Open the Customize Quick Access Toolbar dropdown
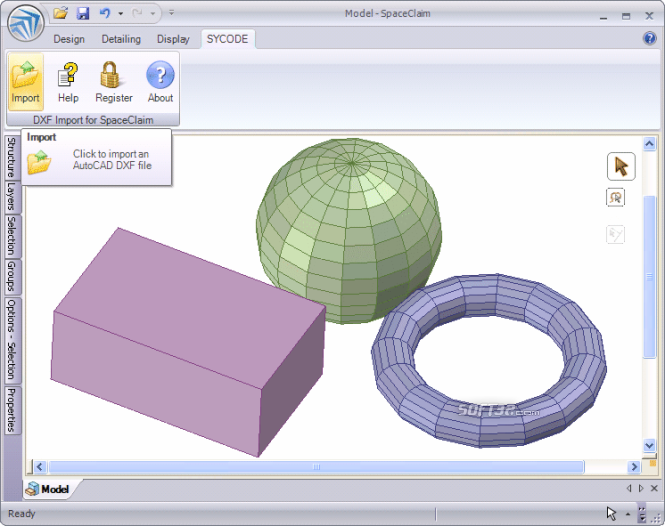 (171, 13)
